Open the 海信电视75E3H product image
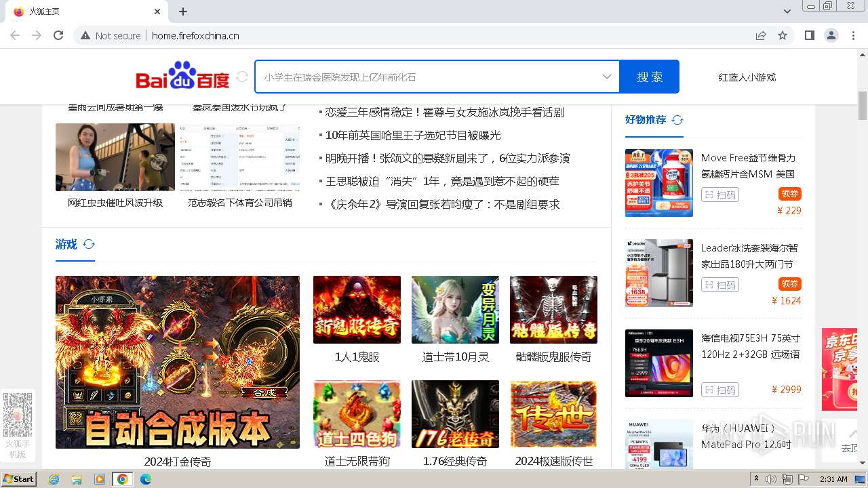This screenshot has width=868, height=488. (x=659, y=363)
